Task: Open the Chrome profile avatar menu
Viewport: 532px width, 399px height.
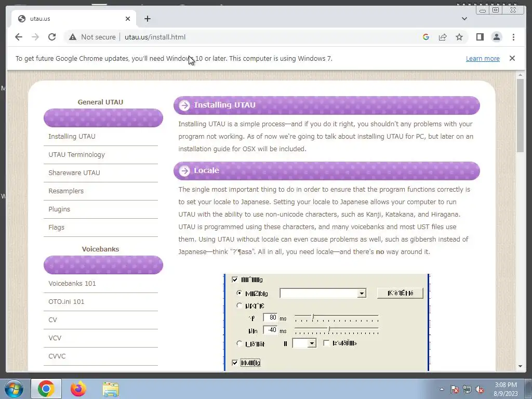Action: (x=496, y=37)
